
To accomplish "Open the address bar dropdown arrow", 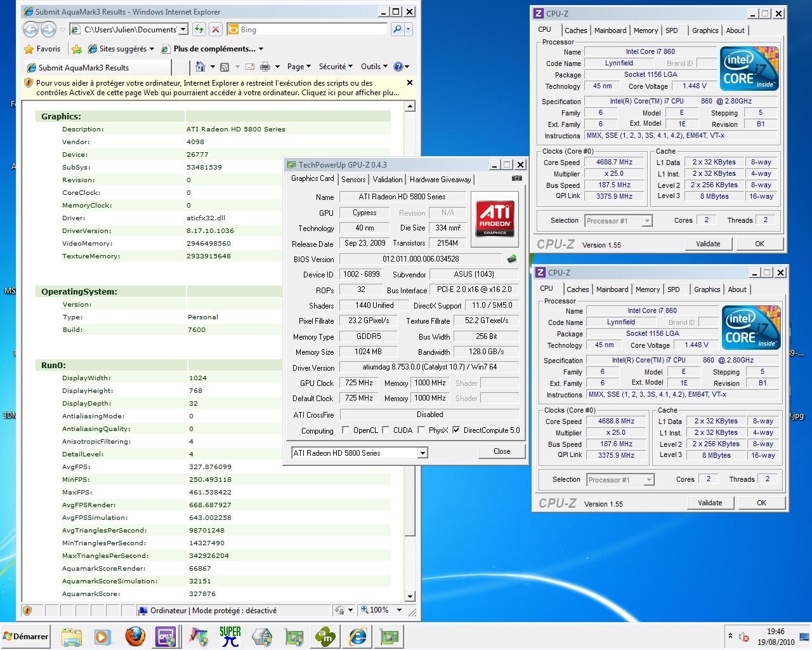I will pyautogui.click(x=183, y=29).
